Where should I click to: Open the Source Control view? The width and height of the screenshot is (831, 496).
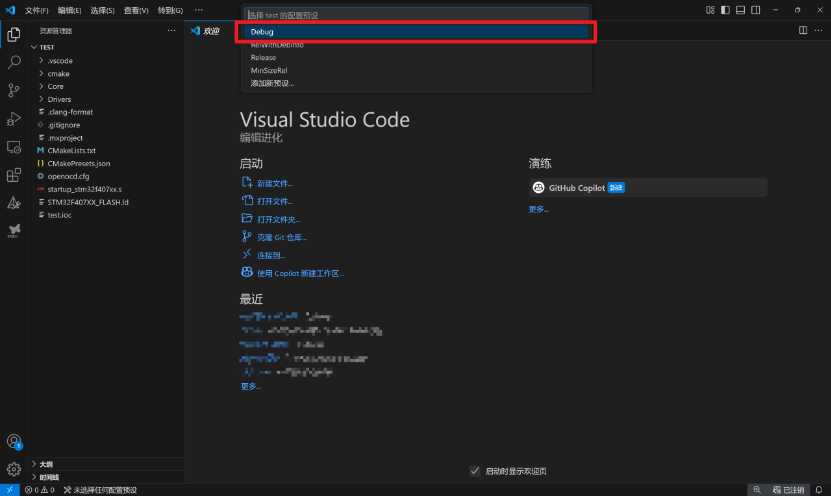tap(14, 90)
